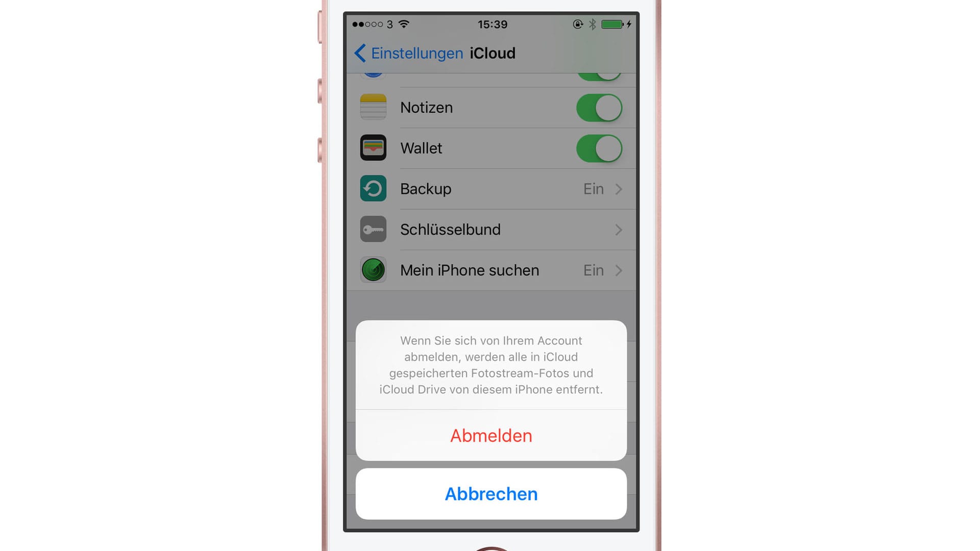The width and height of the screenshot is (980, 551).
Task: Tap iCloud page title menu item
Action: 492,53
